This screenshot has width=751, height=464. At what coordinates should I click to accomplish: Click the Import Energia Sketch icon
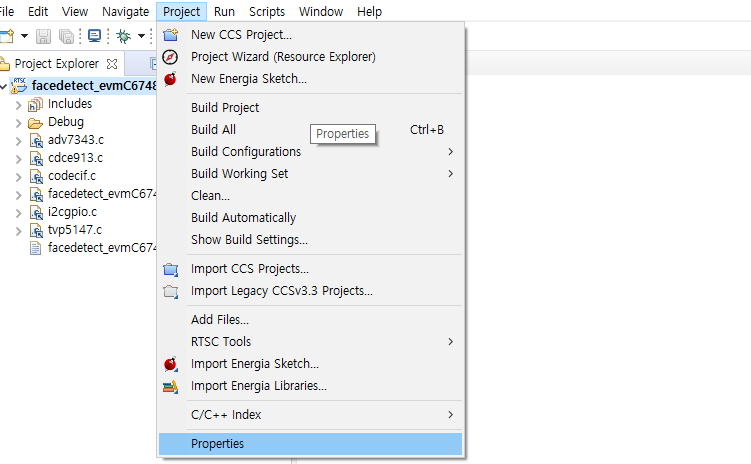[x=171, y=364]
